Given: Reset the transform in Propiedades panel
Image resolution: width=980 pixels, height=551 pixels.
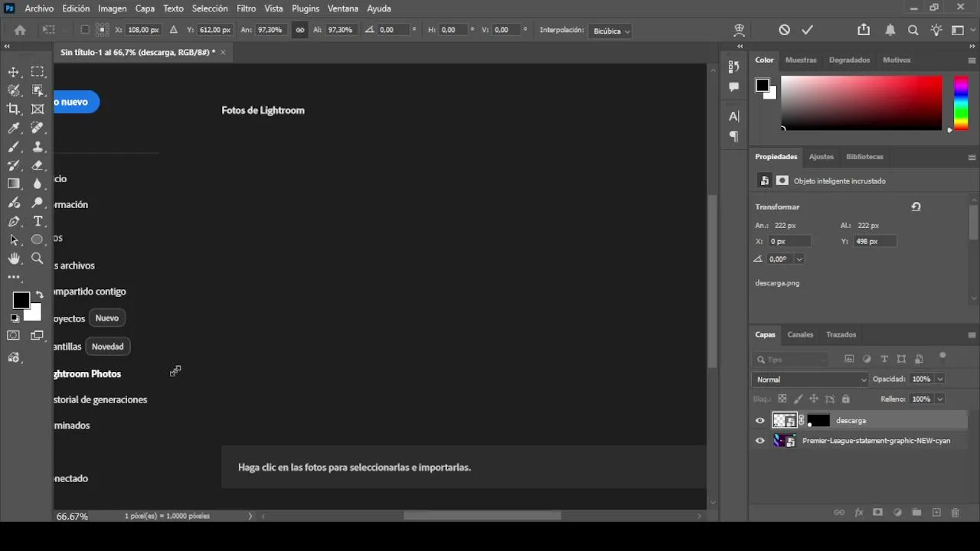Looking at the screenshot, I should coord(916,207).
